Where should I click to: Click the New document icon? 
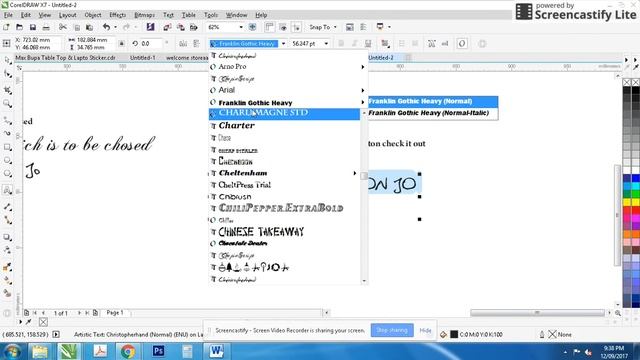pos(6,27)
